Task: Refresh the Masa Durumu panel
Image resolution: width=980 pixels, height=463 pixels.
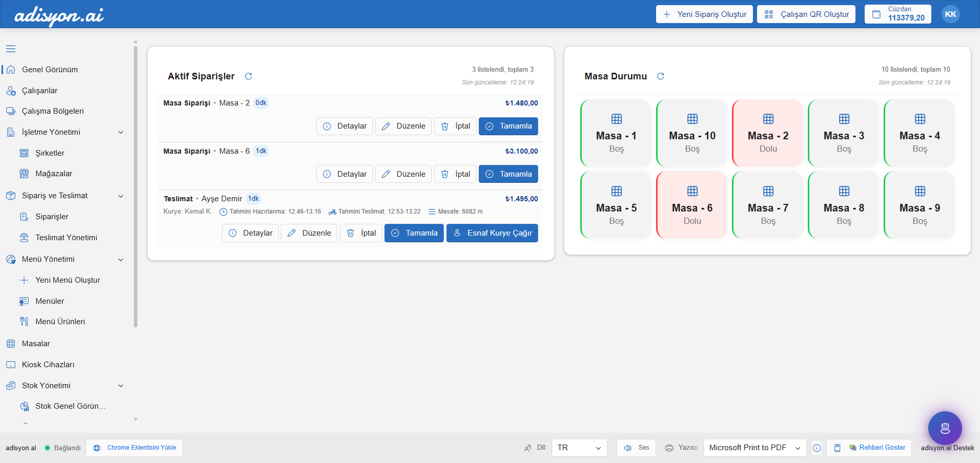Action: pyautogui.click(x=661, y=76)
